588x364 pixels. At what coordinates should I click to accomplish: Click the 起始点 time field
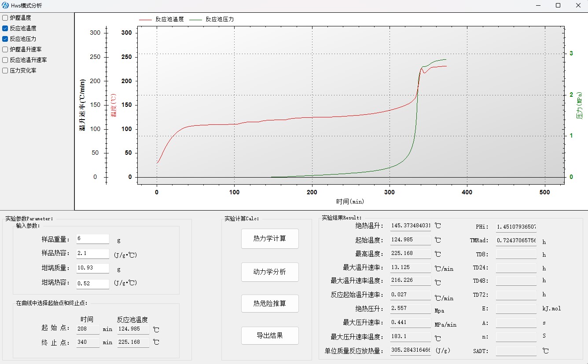coord(88,329)
